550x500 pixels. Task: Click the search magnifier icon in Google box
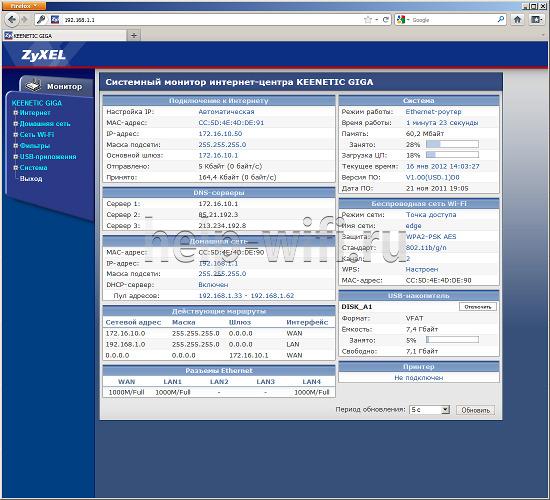(501, 20)
